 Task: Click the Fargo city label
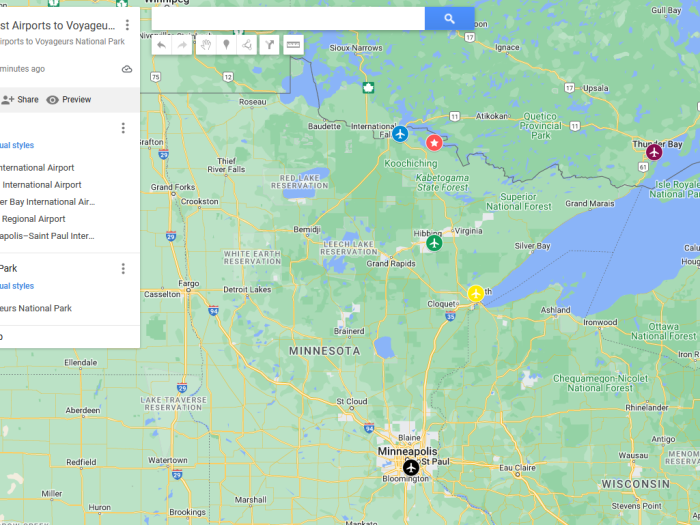tap(189, 283)
